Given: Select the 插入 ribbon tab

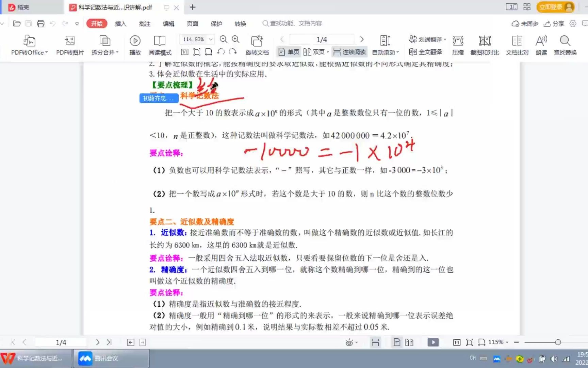Looking at the screenshot, I should (120, 24).
